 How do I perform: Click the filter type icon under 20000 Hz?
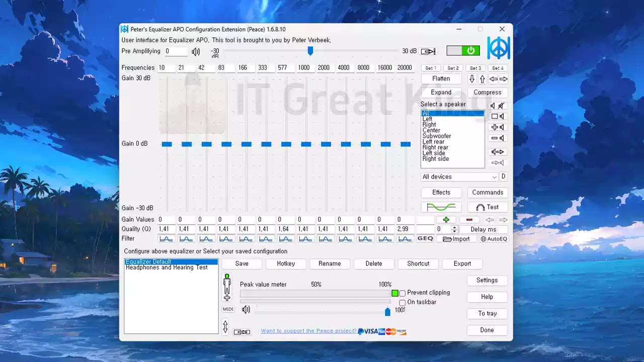[x=405, y=239]
